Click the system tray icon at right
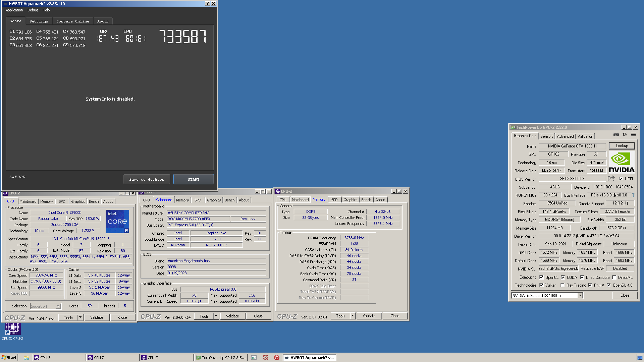Image resolution: width=644 pixels, height=362 pixels. click(x=640, y=358)
